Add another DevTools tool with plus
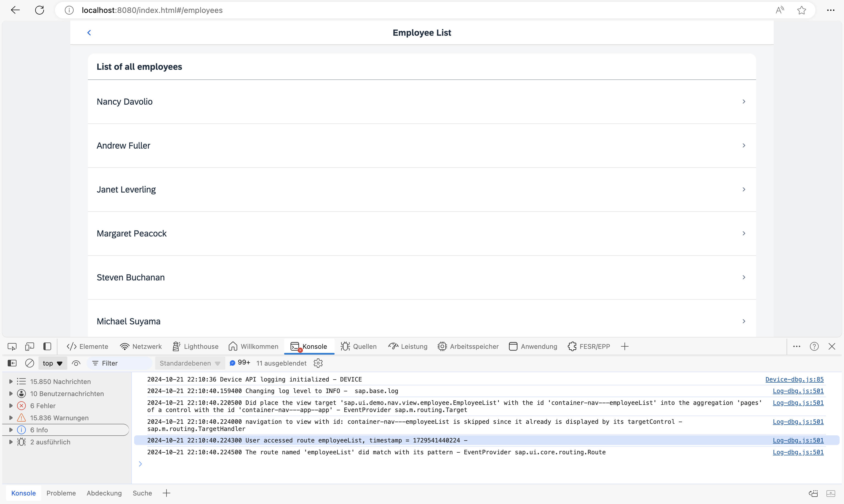The image size is (844, 504). pos(624,346)
